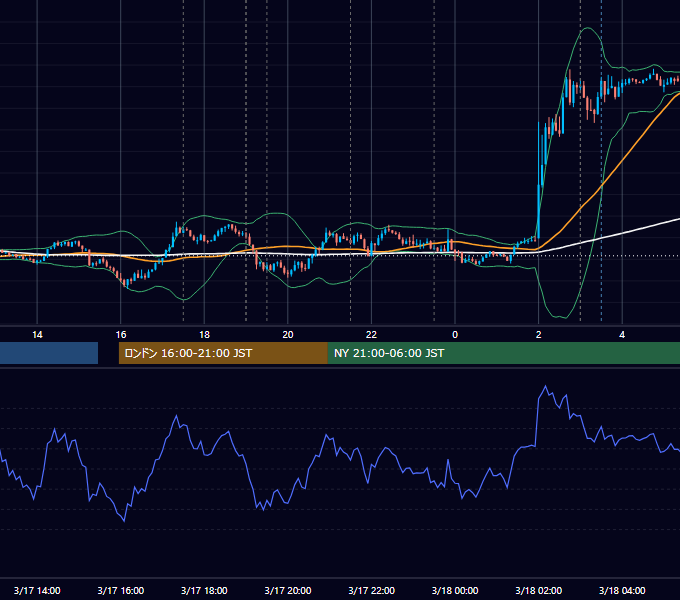Viewport: 680px width, 600px height.
Task: Click the 3/17 18:00 time label
Action: [x=204, y=590]
